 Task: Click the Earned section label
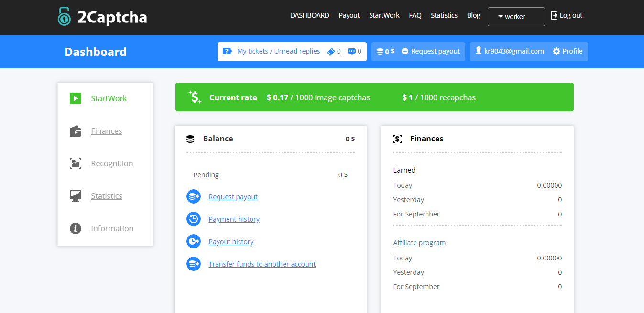[404, 170]
